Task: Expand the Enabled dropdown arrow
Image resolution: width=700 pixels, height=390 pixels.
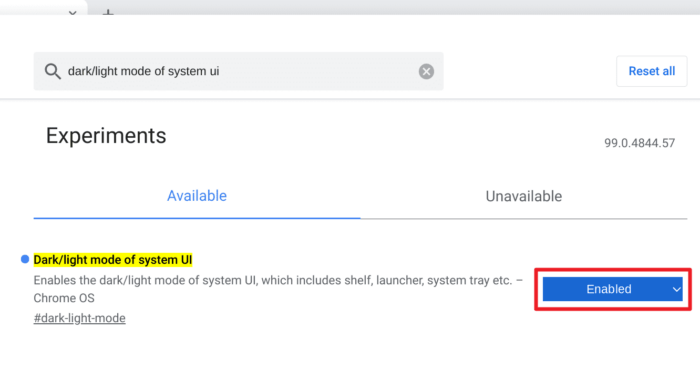Action: point(676,289)
